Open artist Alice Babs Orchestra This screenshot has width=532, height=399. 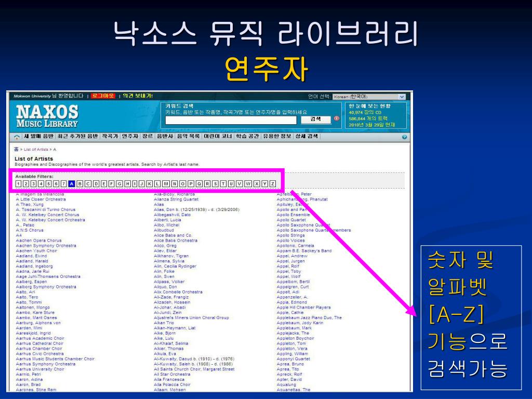176,241
